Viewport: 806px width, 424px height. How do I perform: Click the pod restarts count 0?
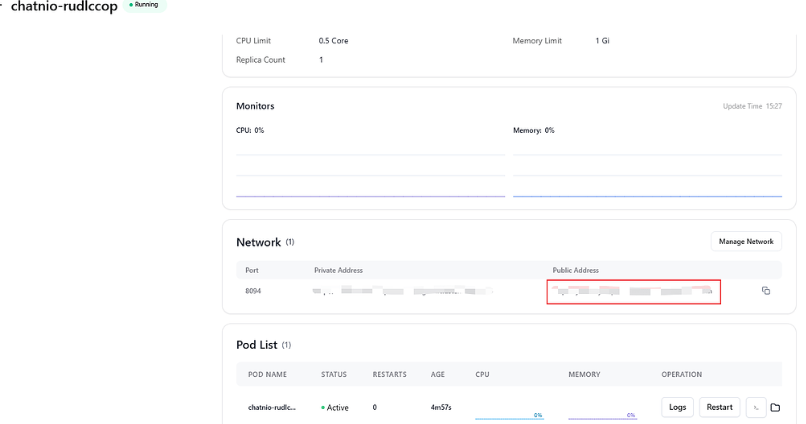tap(374, 408)
